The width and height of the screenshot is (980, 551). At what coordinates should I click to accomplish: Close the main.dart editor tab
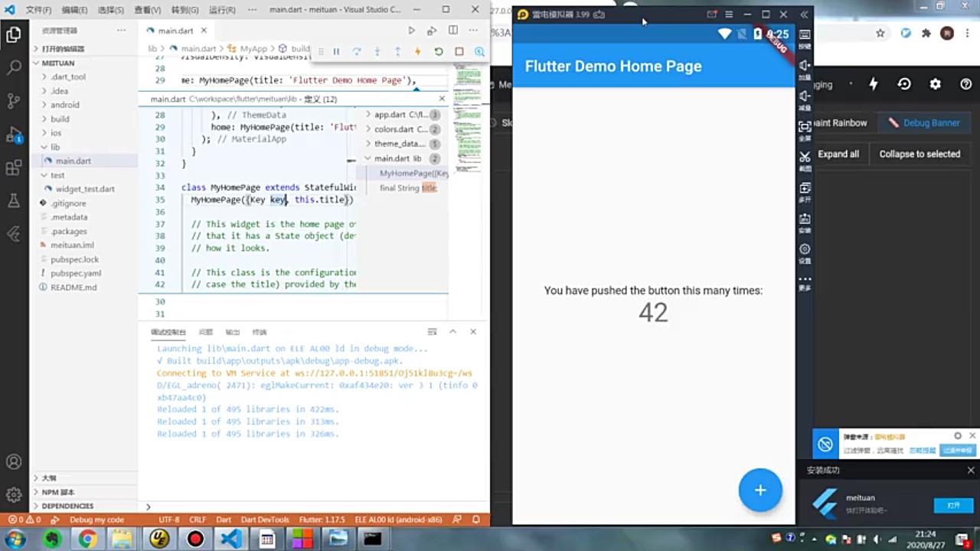[x=204, y=31]
